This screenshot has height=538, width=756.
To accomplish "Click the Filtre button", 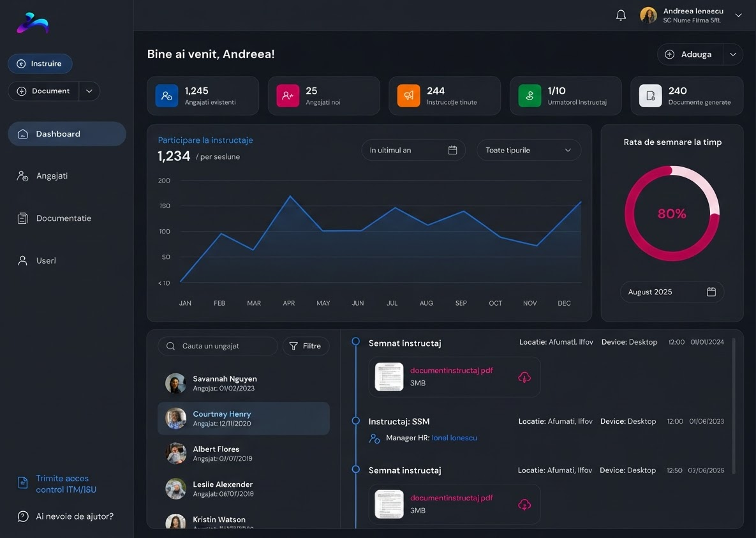I will point(306,346).
